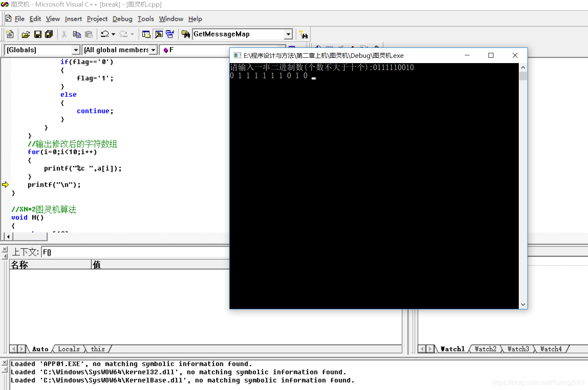This screenshot has height=390, width=588.
Task: Expand the (Globals) class dropdown arrow
Action: (76, 50)
